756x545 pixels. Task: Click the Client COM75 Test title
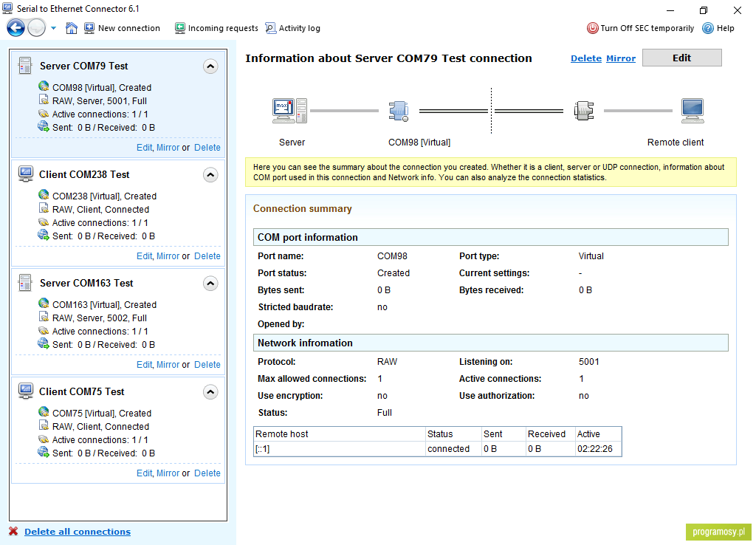81,391
